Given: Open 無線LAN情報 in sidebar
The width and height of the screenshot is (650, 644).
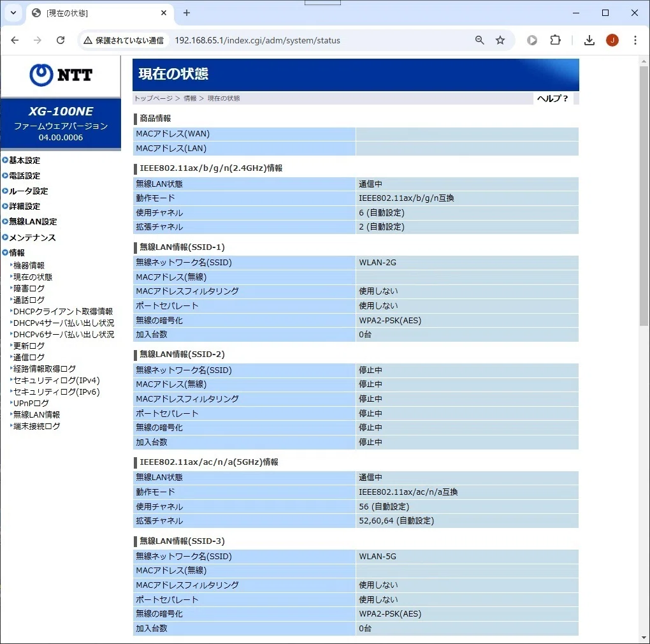Looking at the screenshot, I should click(36, 414).
